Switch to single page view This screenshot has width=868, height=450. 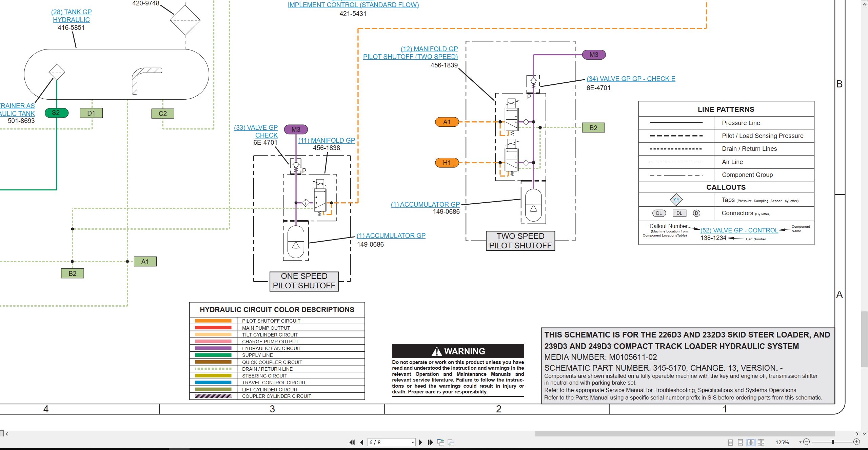730,442
